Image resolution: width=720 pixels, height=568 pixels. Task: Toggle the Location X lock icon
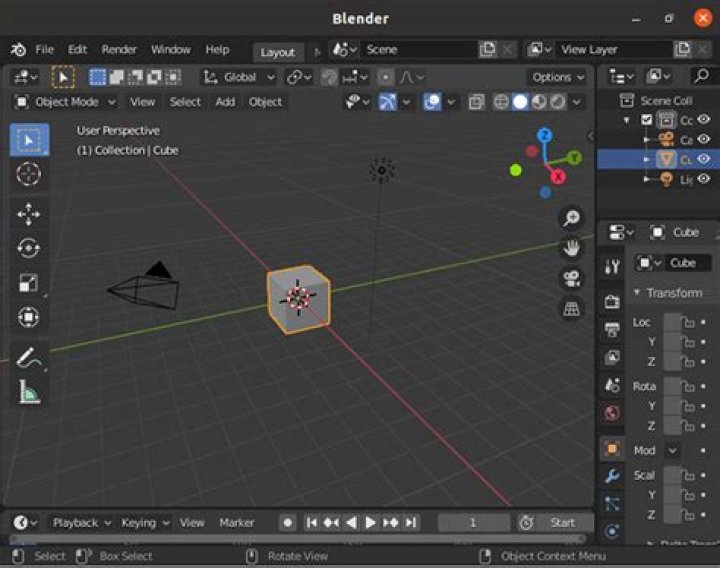[x=688, y=323]
